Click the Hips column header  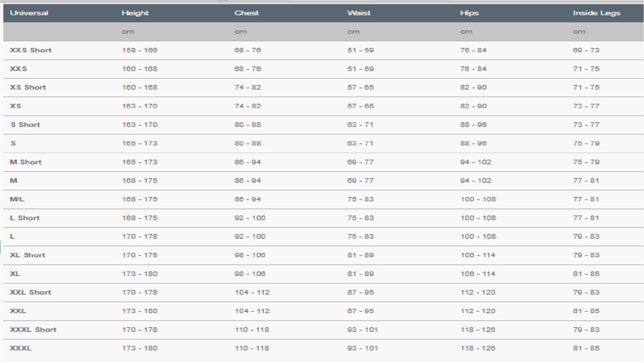(x=469, y=13)
